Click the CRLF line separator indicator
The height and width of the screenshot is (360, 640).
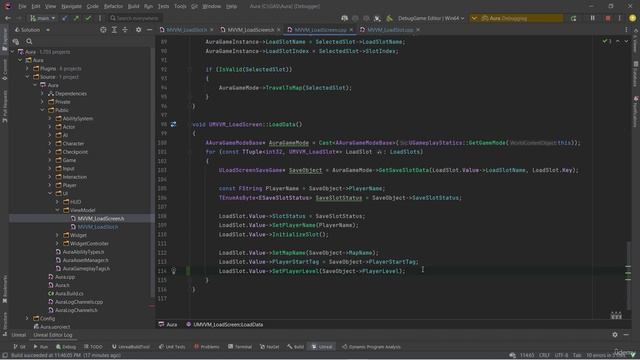[544, 355]
